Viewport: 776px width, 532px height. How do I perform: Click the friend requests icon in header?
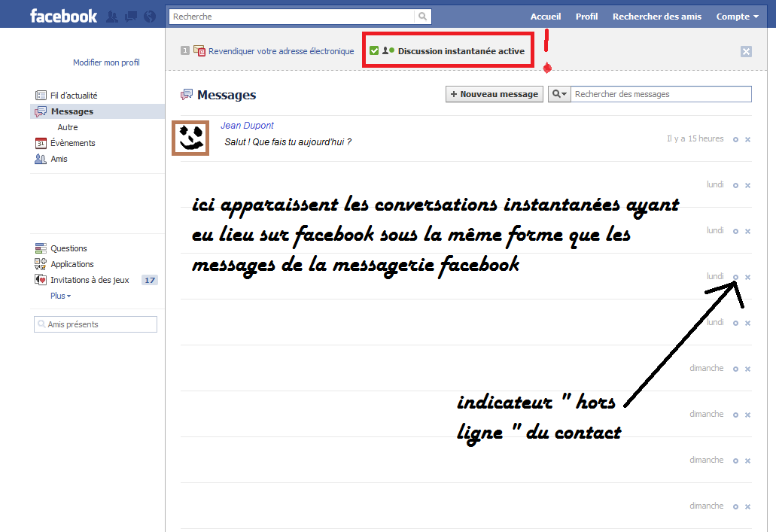[x=112, y=16]
